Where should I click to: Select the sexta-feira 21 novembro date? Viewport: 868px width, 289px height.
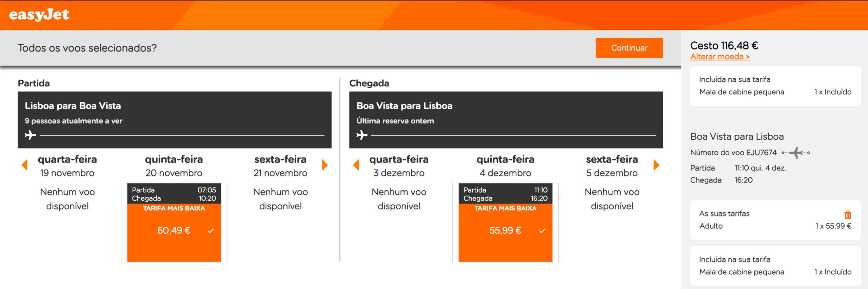pyautogui.click(x=280, y=166)
